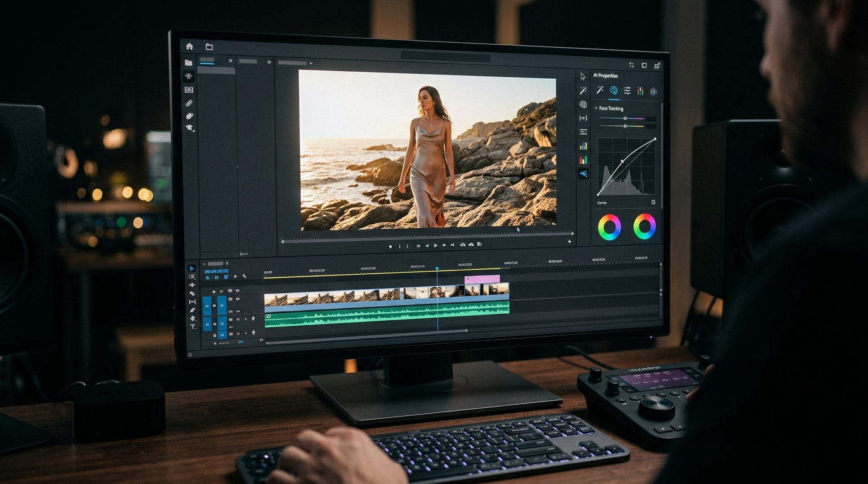Select the green audio clip in the timeline

387,314
